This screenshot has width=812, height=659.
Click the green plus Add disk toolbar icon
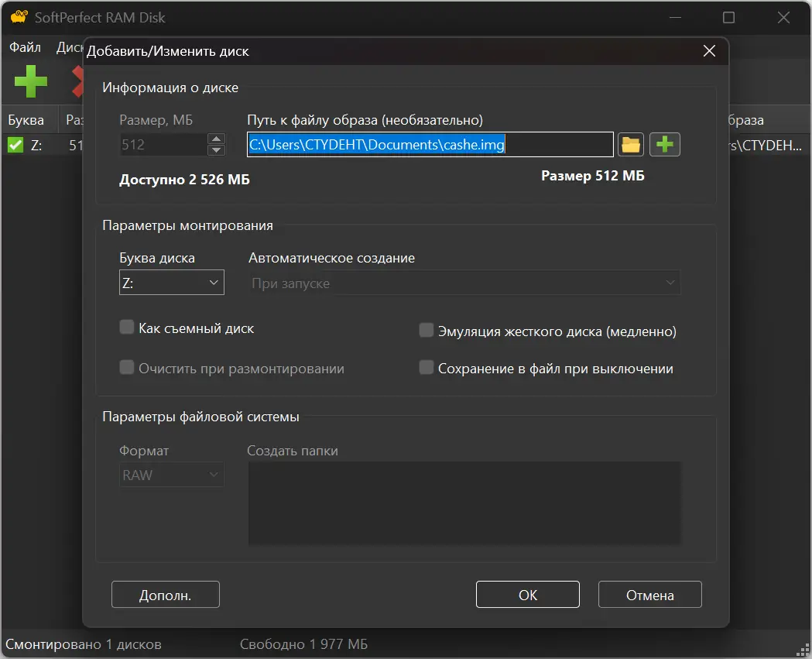click(x=30, y=81)
